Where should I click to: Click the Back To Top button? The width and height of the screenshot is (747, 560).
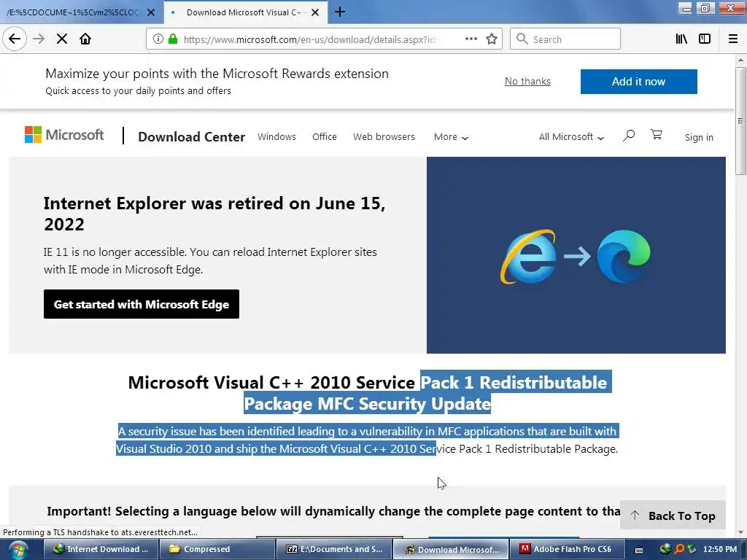point(673,516)
